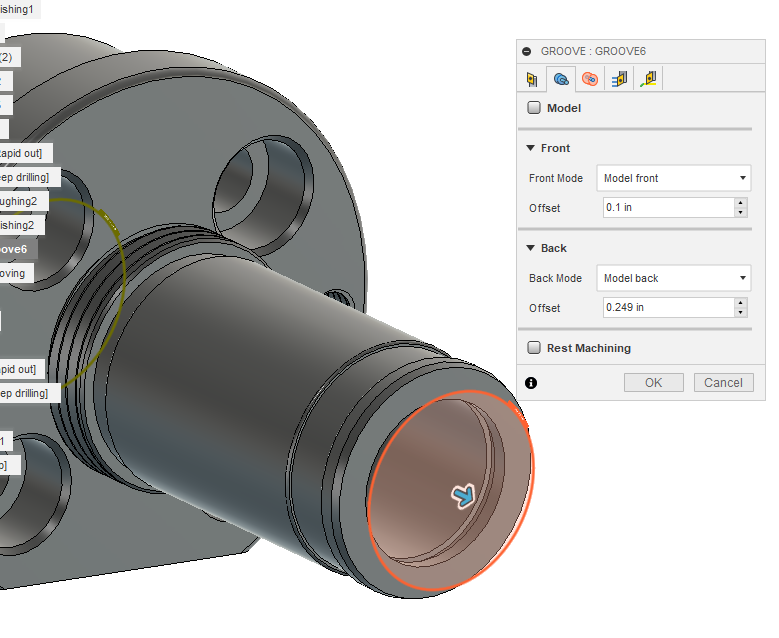Image resolution: width=779 pixels, height=638 pixels.
Task: Enable Rest Machining checkbox
Action: coord(534,348)
